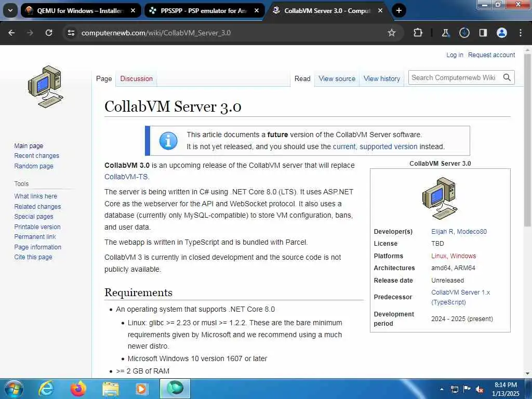Open Main page sidebar link
The image size is (532, 399).
(x=29, y=146)
